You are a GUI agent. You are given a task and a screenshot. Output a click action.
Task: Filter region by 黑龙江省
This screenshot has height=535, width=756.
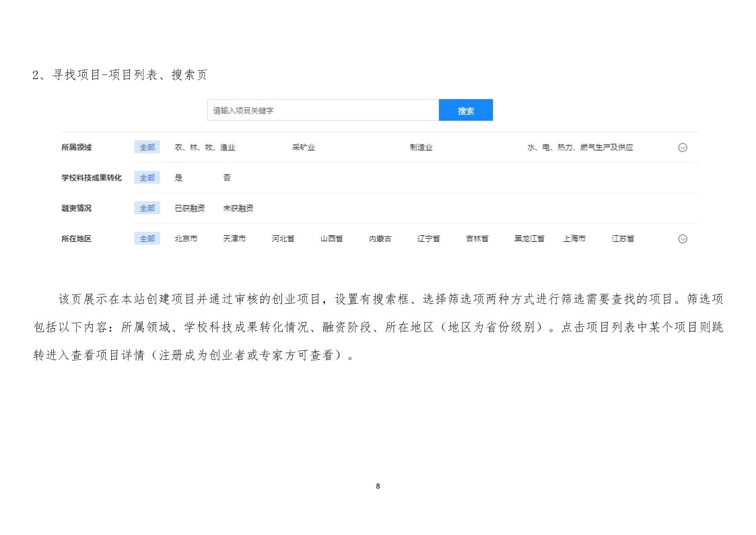pyautogui.click(x=529, y=239)
